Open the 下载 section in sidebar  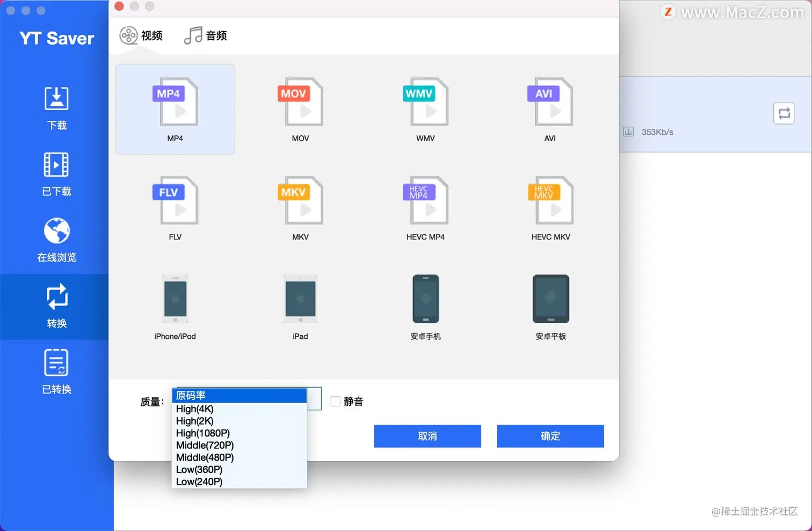click(56, 108)
